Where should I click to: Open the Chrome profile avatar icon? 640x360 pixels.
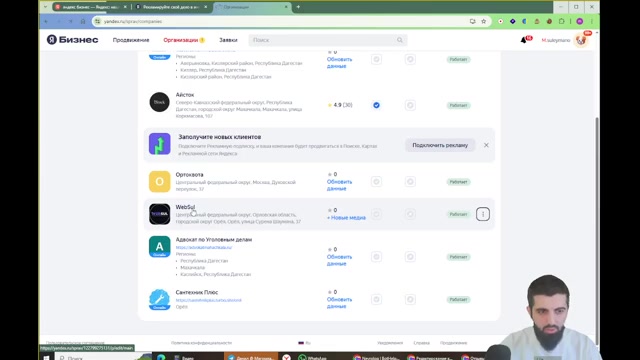[x=580, y=21]
